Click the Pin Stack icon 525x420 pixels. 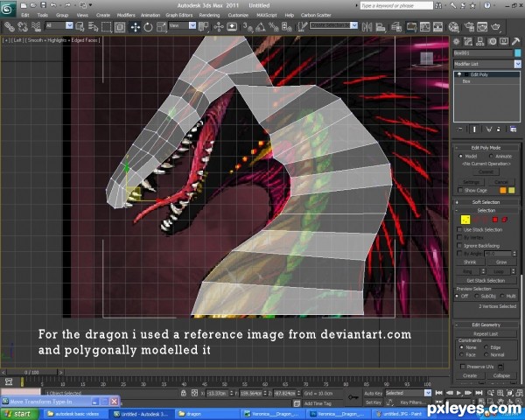(x=459, y=129)
